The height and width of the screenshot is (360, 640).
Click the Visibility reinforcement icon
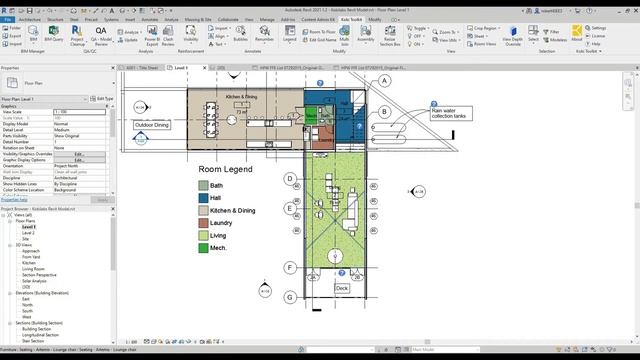pyautogui.click(x=191, y=34)
